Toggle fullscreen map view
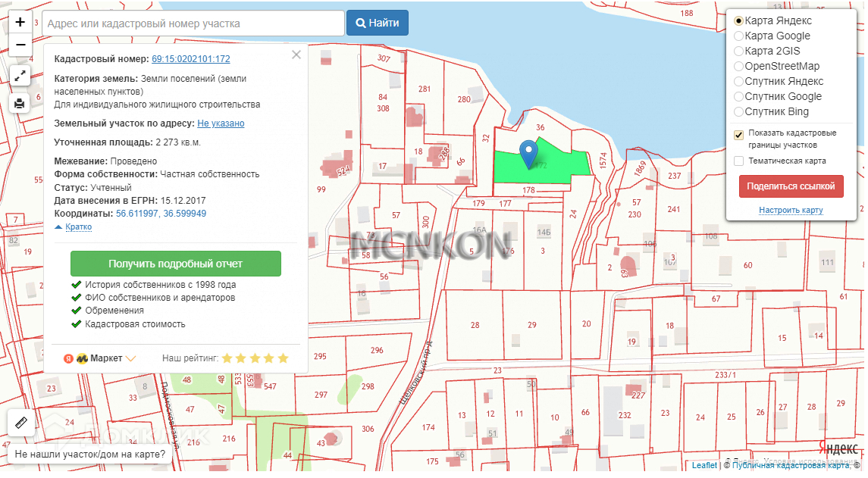Screen dimensions: 868x478 click(x=20, y=76)
